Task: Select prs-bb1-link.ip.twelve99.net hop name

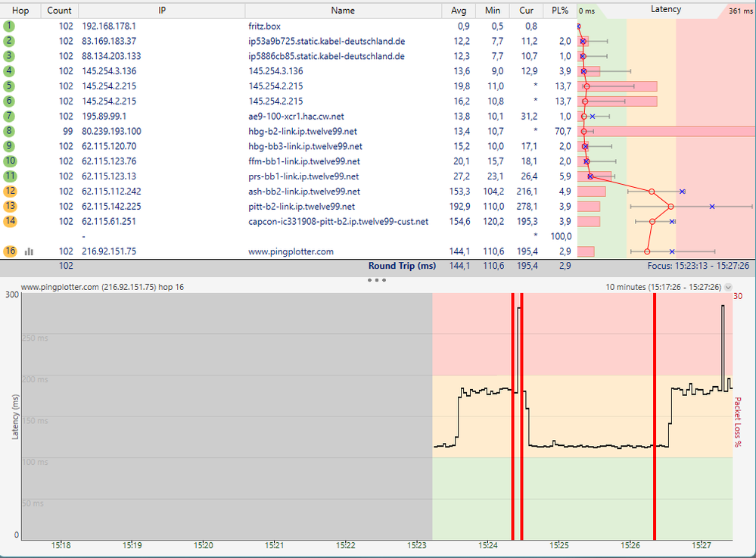Action: coord(303,176)
